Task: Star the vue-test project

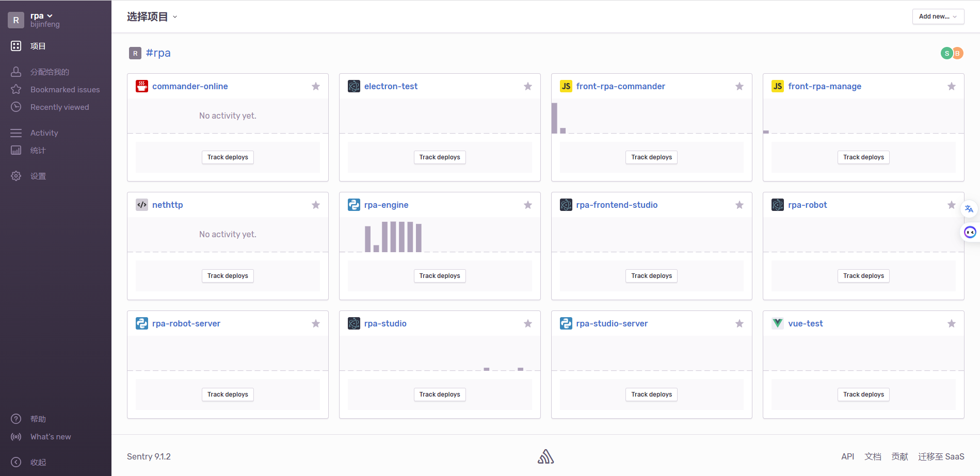Action: pos(952,323)
